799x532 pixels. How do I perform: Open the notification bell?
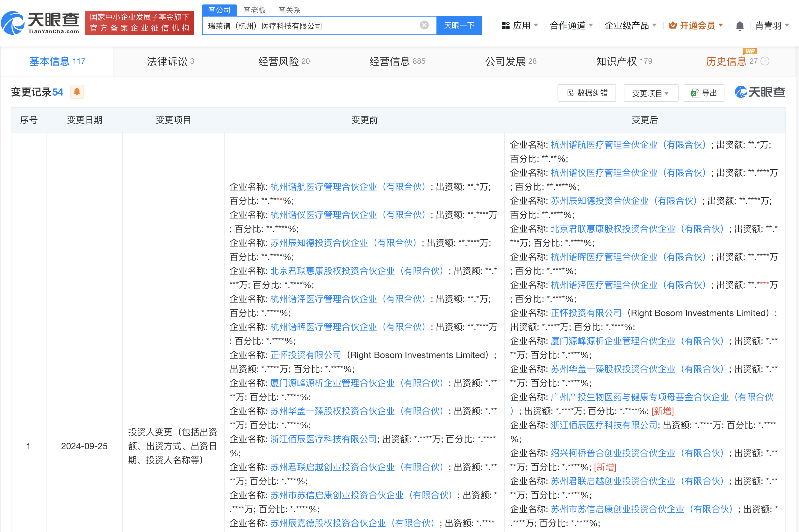(x=740, y=26)
